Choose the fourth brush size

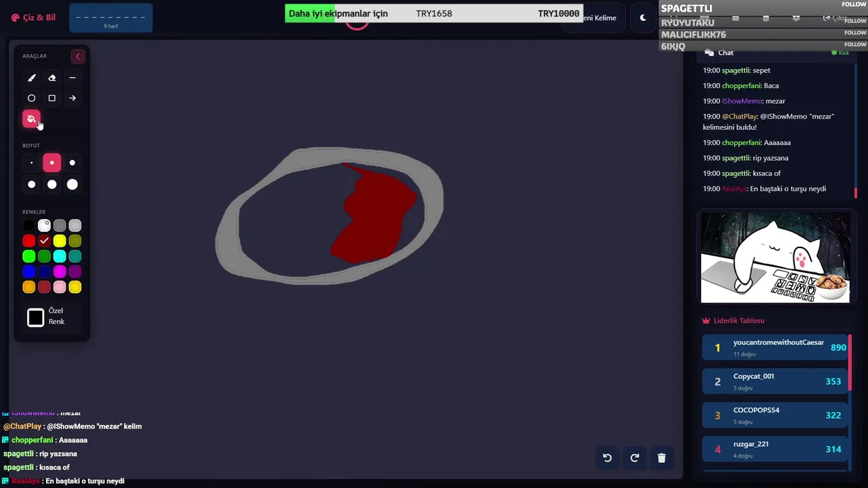[x=31, y=184]
